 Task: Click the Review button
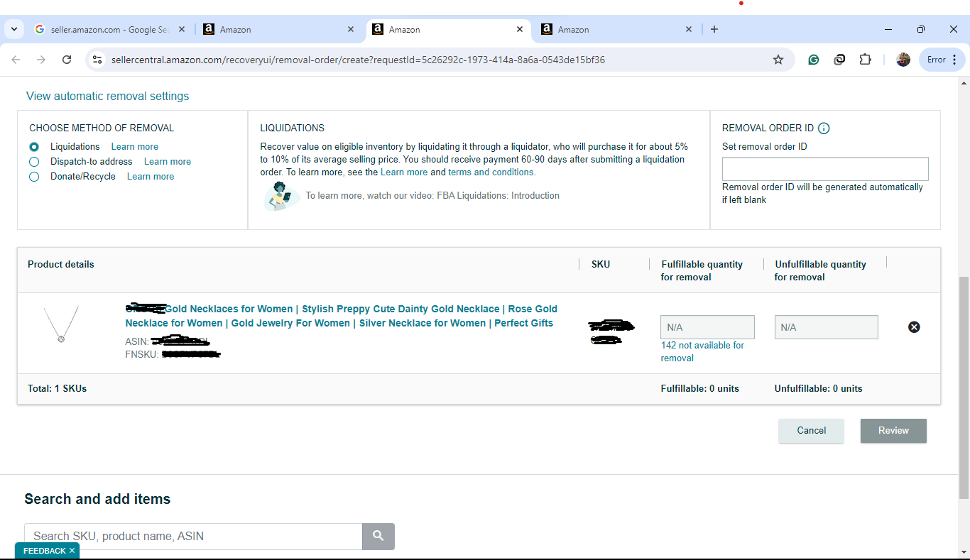pos(893,431)
